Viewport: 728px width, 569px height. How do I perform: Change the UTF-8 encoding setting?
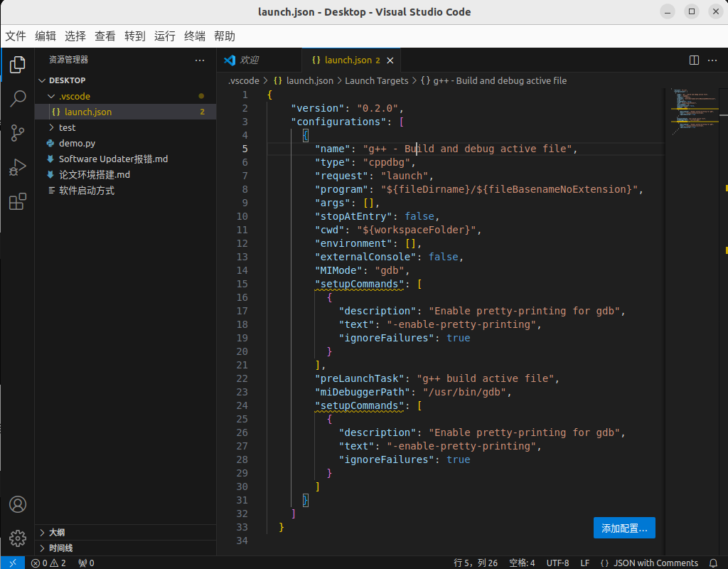[x=557, y=563]
